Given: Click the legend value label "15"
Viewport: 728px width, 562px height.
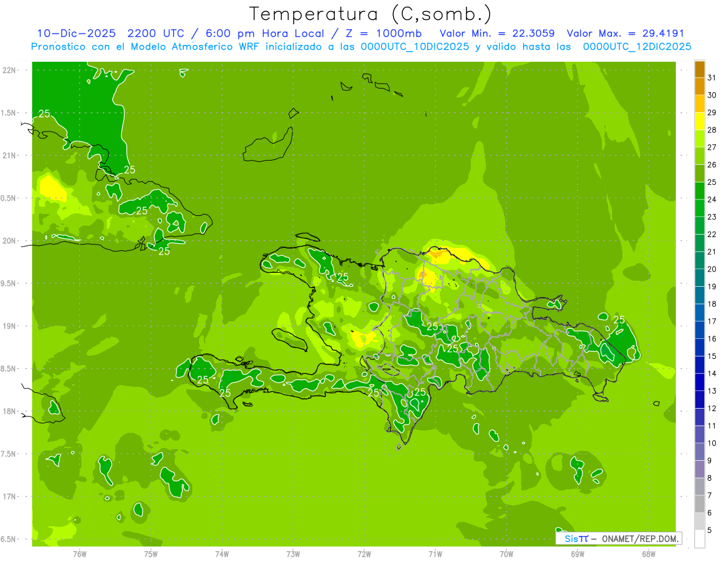Looking at the screenshot, I should tap(712, 356).
